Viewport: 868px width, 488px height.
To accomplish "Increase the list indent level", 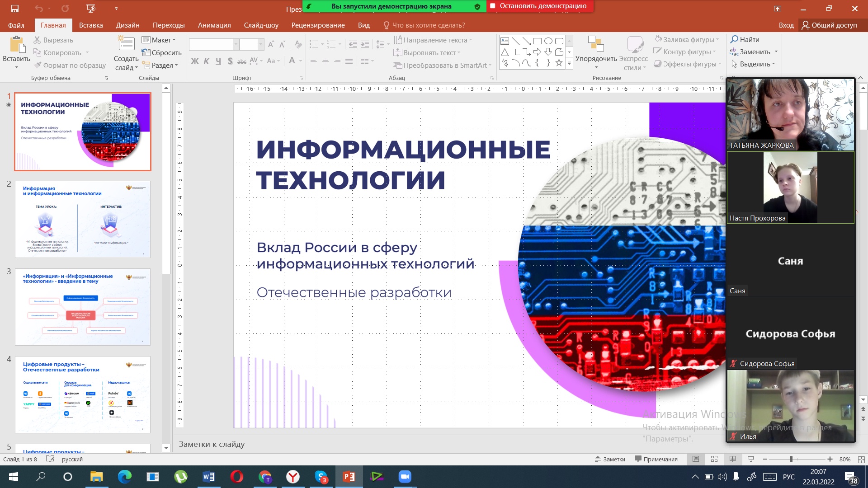I will click(365, 44).
